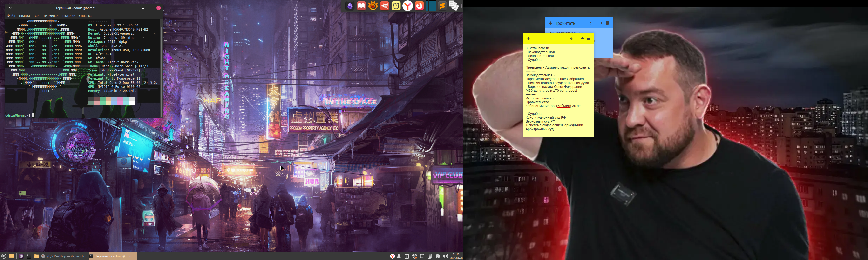Click the "Shell: bash 5.2.21" line
This screenshot has width=868, height=260.
click(105, 46)
